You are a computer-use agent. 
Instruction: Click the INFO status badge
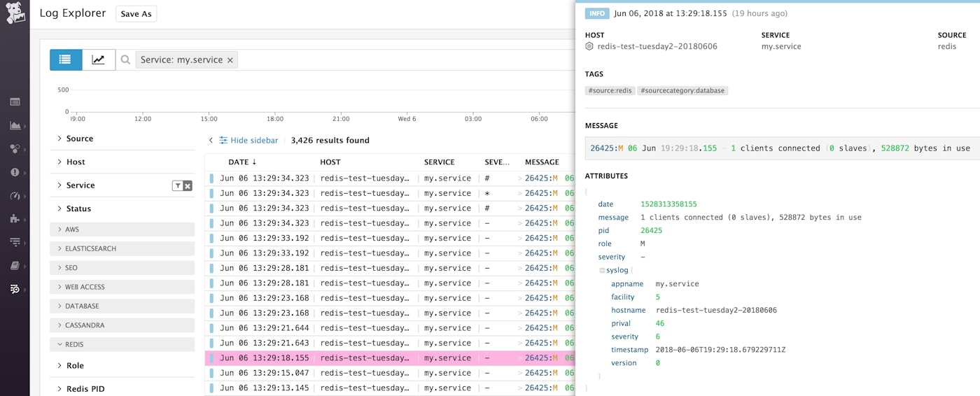(597, 13)
